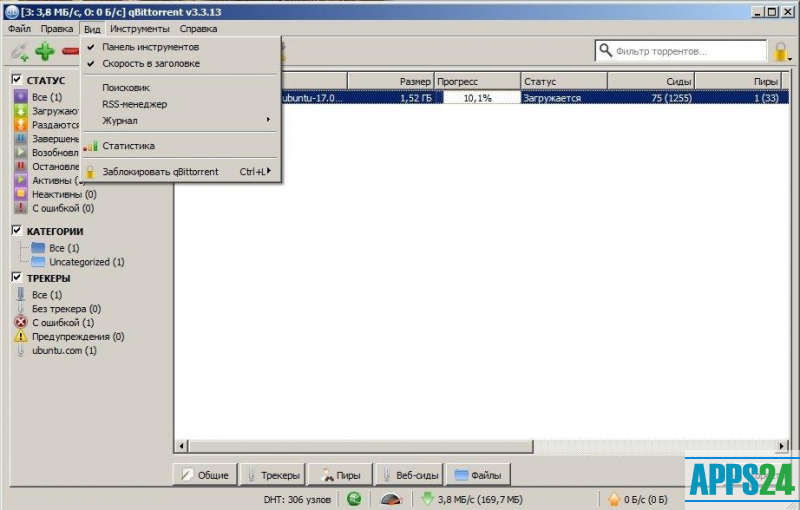This screenshot has width=800, height=510.
Task: Click the green connection status icon
Action: coord(354,499)
